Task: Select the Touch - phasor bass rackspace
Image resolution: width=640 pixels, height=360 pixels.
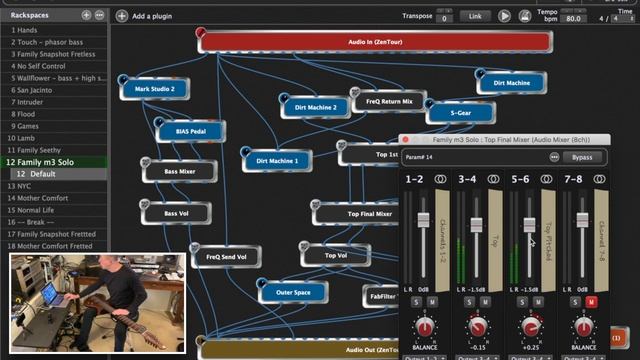Action: point(54,42)
